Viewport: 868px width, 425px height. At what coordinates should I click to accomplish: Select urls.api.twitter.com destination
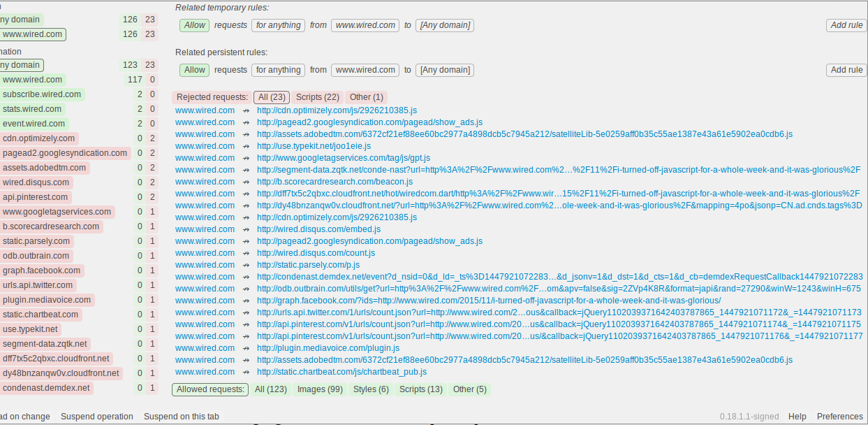[x=38, y=285]
